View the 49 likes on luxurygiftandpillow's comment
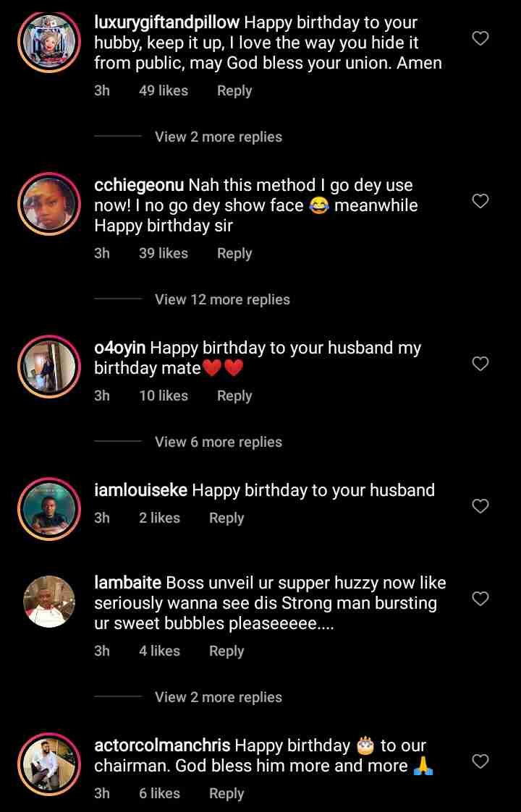This screenshot has width=521, height=812. (164, 90)
